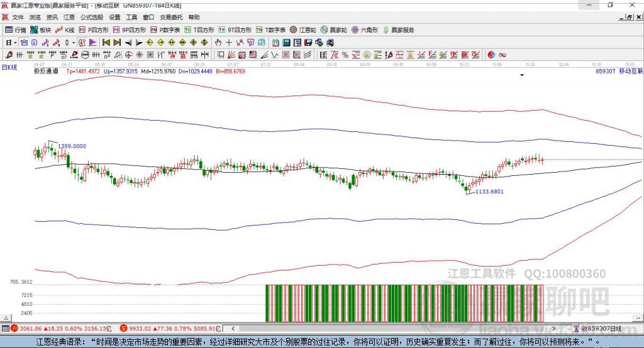Select the crosshair cursor tool

click(x=229, y=43)
